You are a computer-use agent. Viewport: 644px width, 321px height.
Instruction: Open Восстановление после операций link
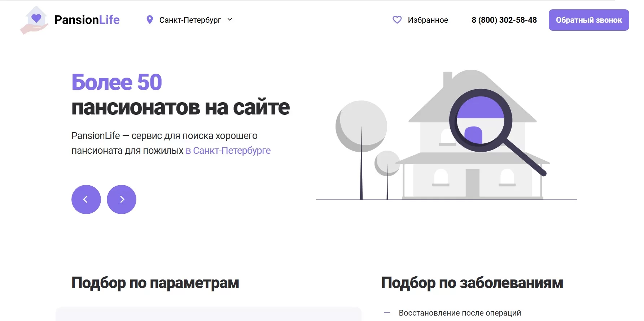(460, 313)
